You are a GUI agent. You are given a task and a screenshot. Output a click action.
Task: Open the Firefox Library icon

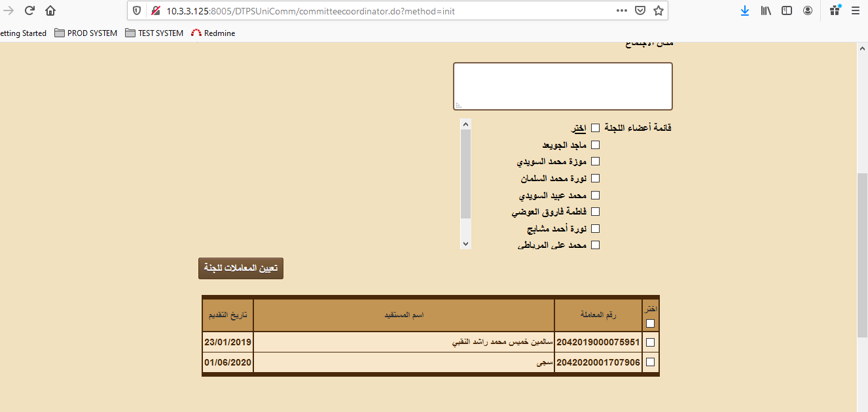766,10
